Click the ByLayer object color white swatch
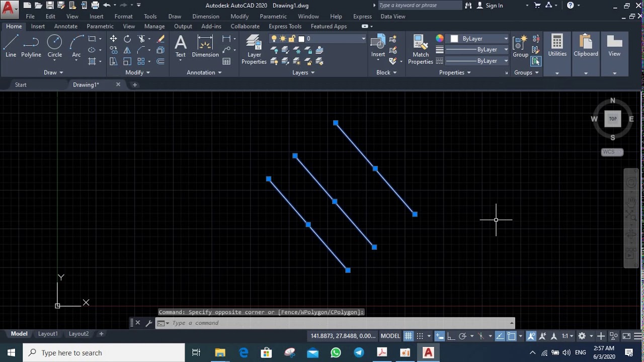This screenshot has width=644, height=362. (x=454, y=39)
